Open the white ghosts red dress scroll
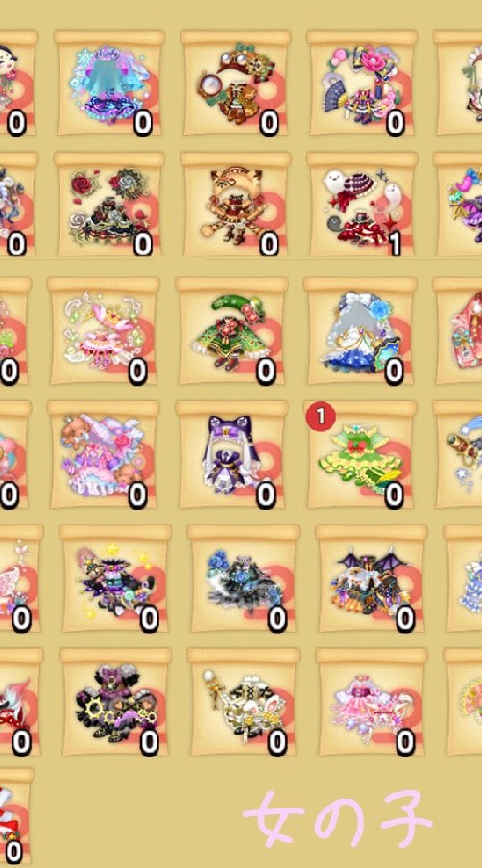The width and height of the screenshot is (482, 868). [362, 205]
